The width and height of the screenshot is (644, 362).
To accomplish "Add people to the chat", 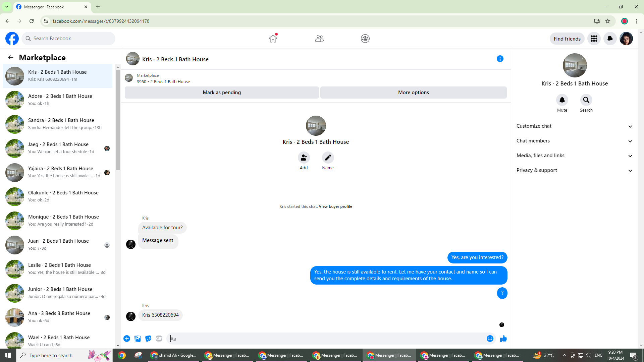I will click(x=304, y=158).
